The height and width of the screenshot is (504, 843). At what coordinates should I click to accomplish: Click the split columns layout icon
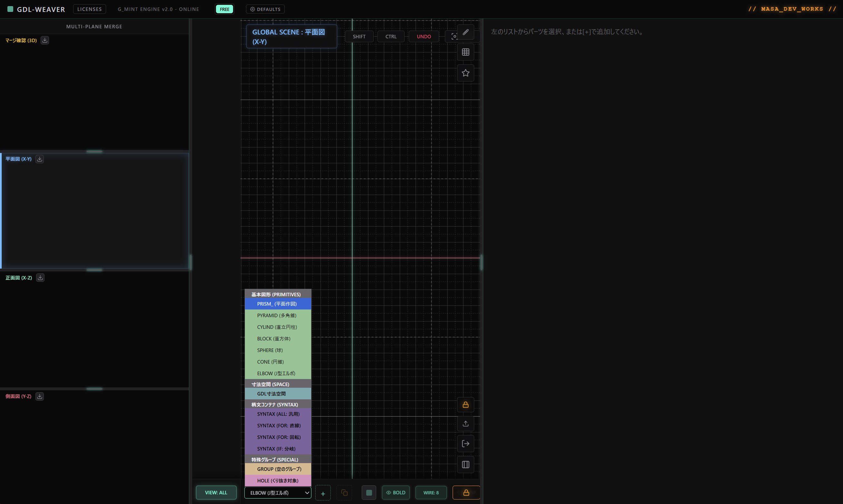click(466, 464)
